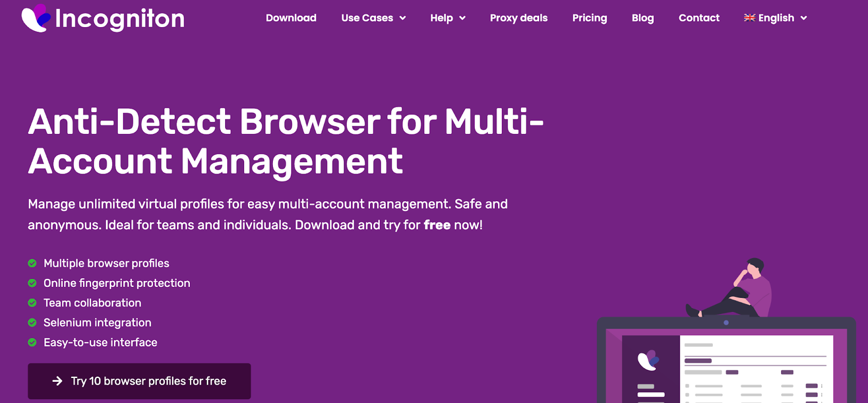Click green checkmark beside Online fingerprint protection
Screen dimensions: 868x403
point(32,283)
